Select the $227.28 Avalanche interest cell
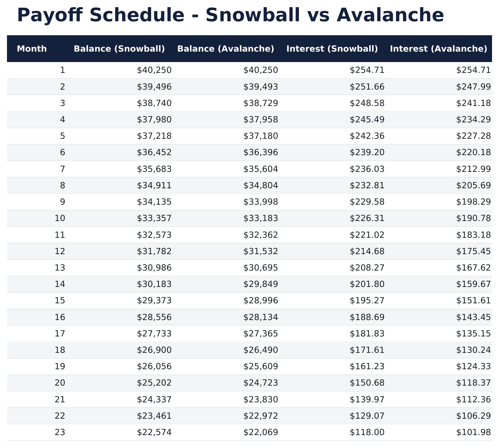The image size is (499, 448). click(473, 136)
